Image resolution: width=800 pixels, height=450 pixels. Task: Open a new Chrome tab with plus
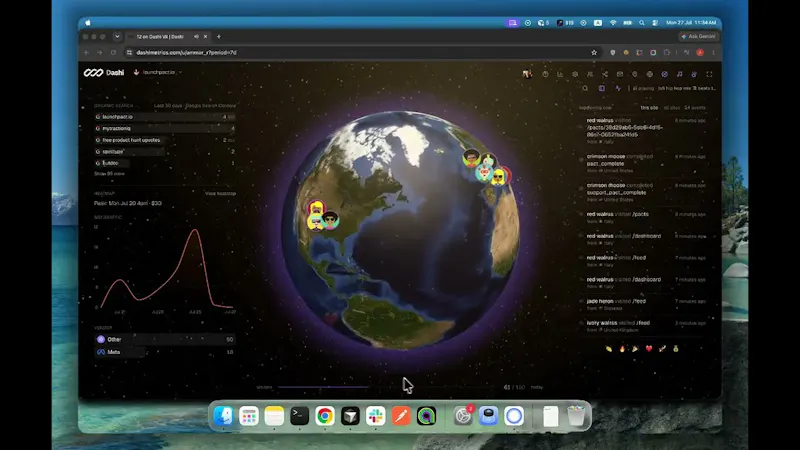[x=219, y=37]
